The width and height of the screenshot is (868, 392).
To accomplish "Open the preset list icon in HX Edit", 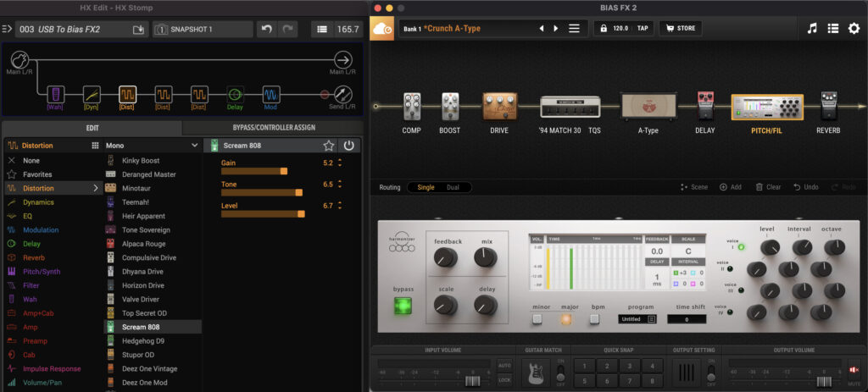I will tap(322, 30).
